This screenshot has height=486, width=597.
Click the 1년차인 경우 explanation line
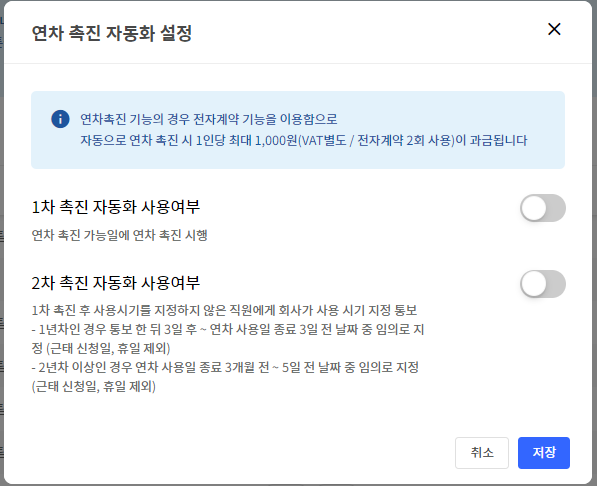228,329
